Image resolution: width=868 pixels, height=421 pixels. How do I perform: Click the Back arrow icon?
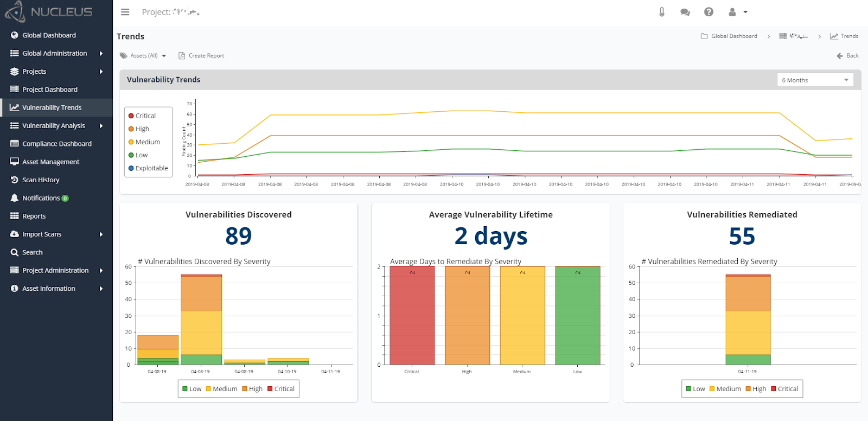pyautogui.click(x=840, y=56)
